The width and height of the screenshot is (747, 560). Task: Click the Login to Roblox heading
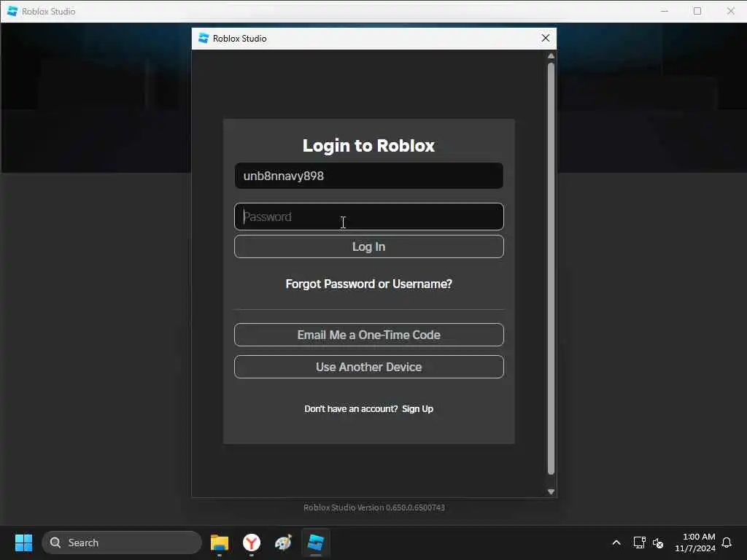[368, 145]
